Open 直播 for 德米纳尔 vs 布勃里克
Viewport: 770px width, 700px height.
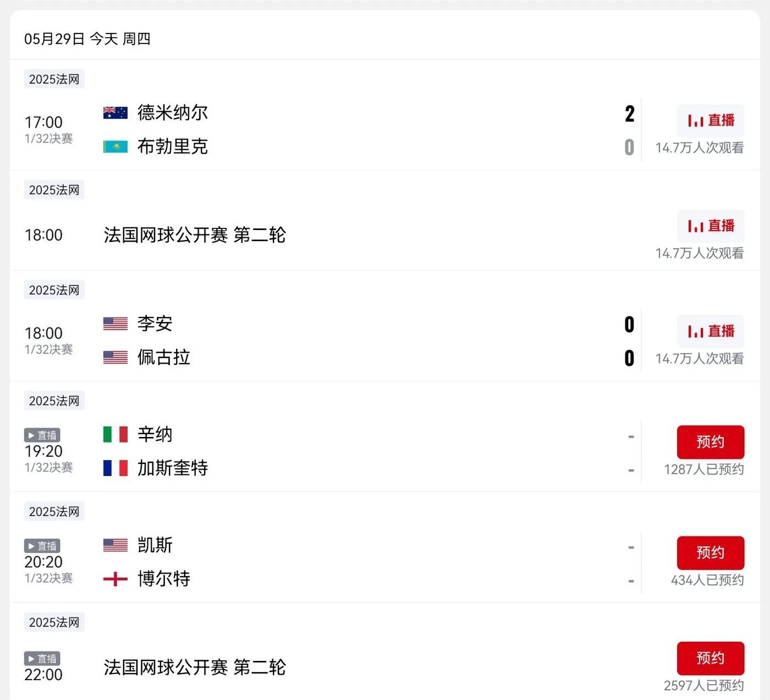[x=711, y=121]
